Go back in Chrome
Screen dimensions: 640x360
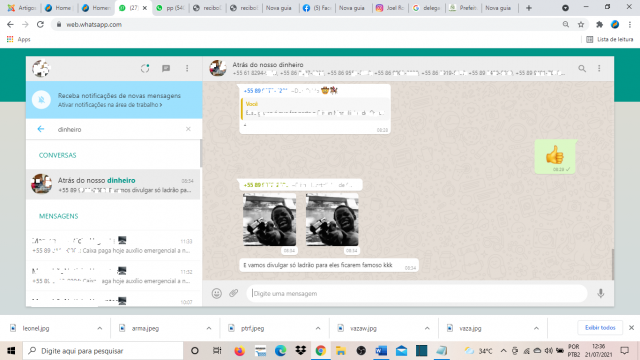pos(10,24)
